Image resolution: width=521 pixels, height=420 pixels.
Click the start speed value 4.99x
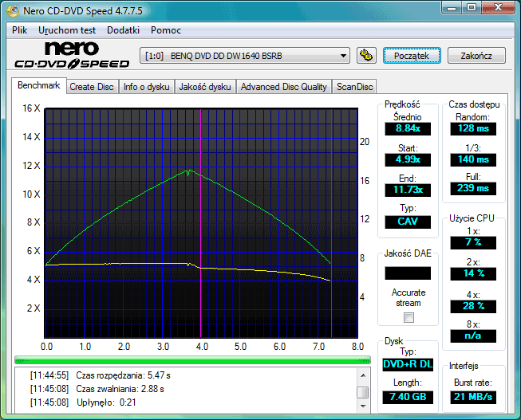tap(408, 159)
